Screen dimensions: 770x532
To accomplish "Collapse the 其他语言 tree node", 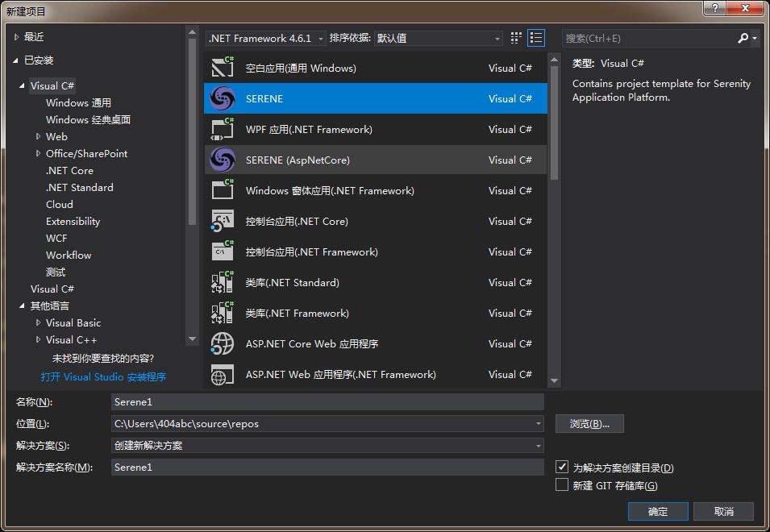I will (22, 305).
